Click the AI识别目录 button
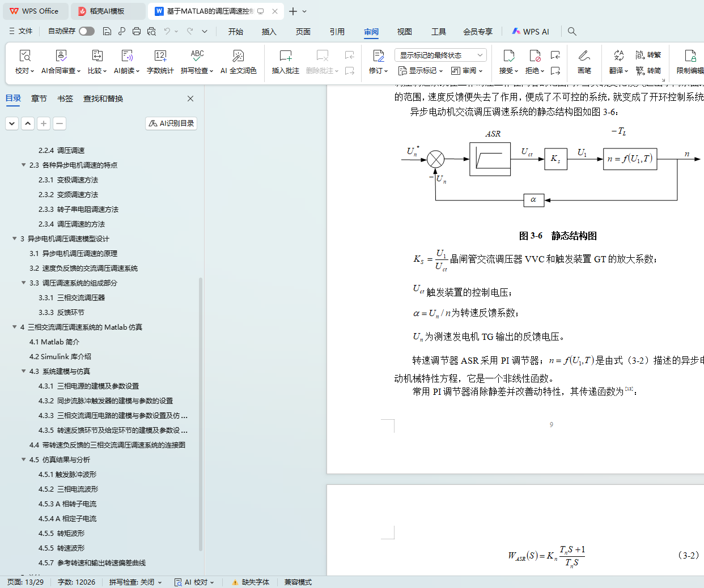The image size is (704, 588). tap(171, 123)
